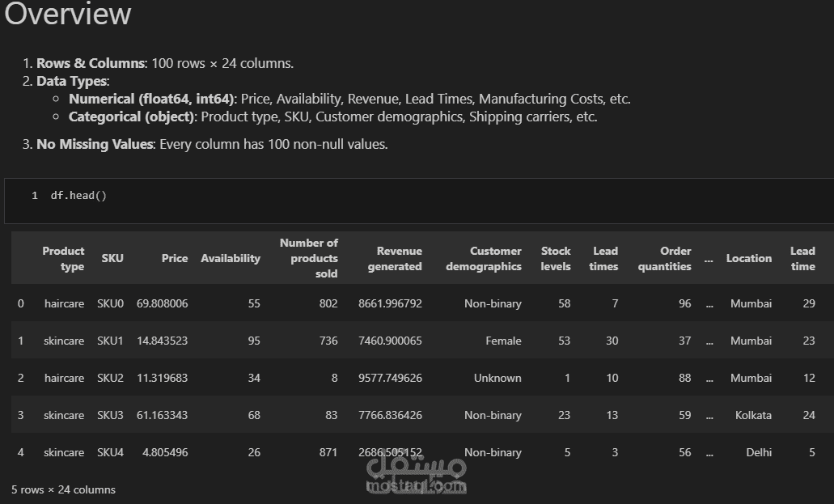Image resolution: width=834 pixels, height=504 pixels.
Task: Click the Female demographics cell
Action: pos(503,341)
